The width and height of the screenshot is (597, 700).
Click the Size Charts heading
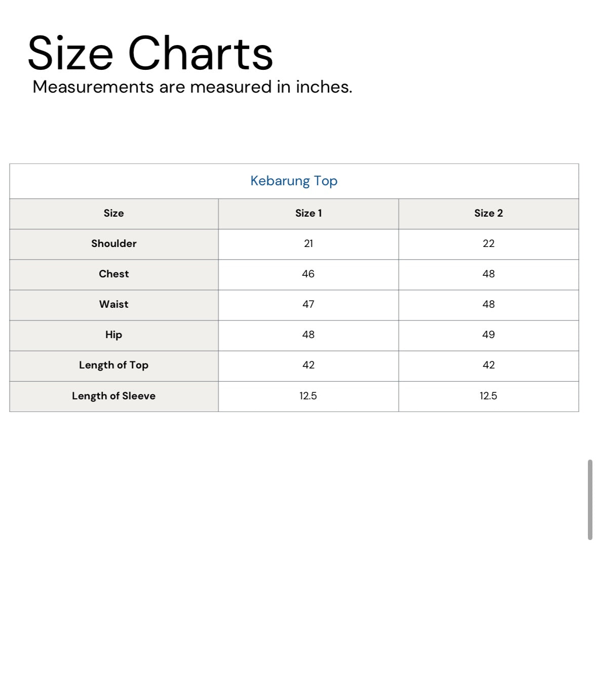[x=150, y=53]
